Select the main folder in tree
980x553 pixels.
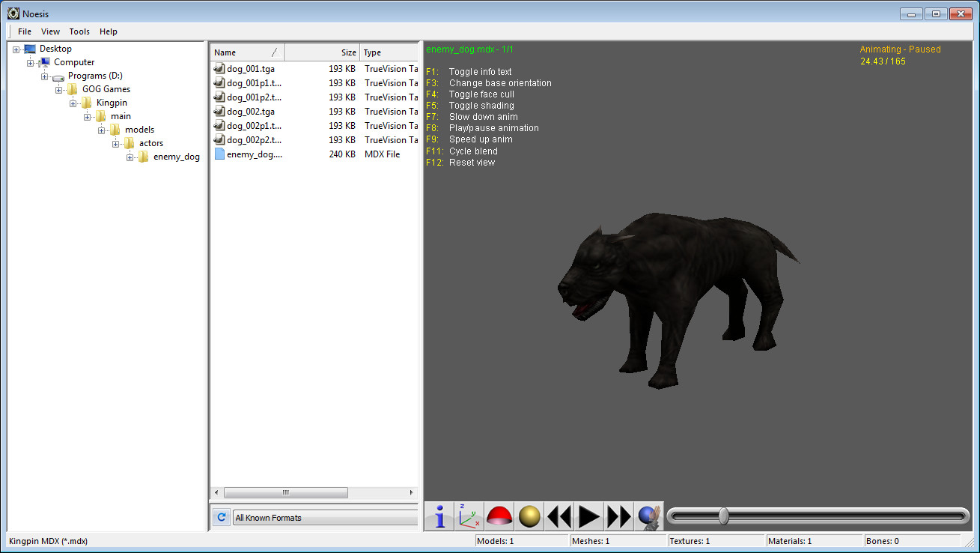(x=121, y=116)
